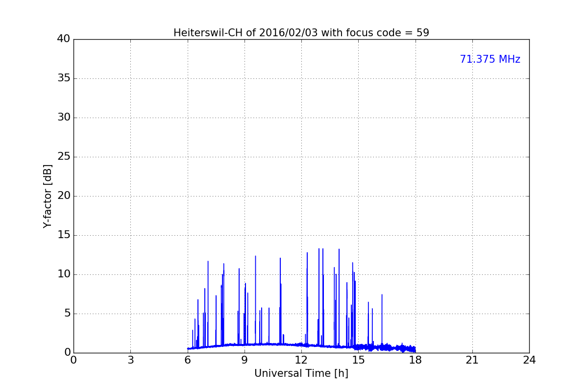
Task: Click x-axis tick label 3
Action: click(x=130, y=360)
